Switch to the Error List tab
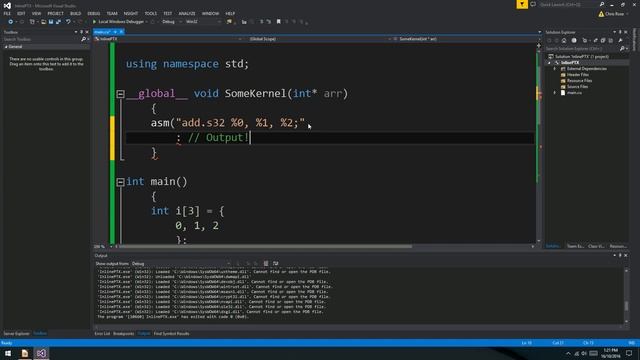 click(102, 333)
